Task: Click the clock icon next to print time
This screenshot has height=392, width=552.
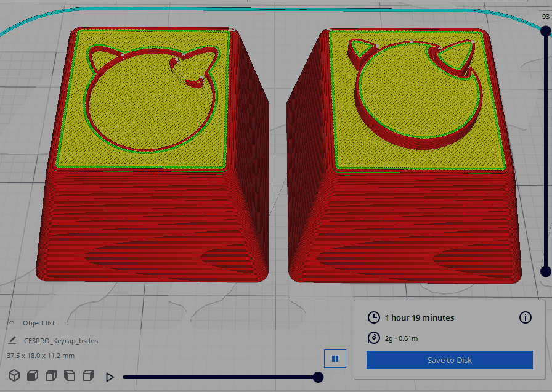Action: [x=373, y=317]
